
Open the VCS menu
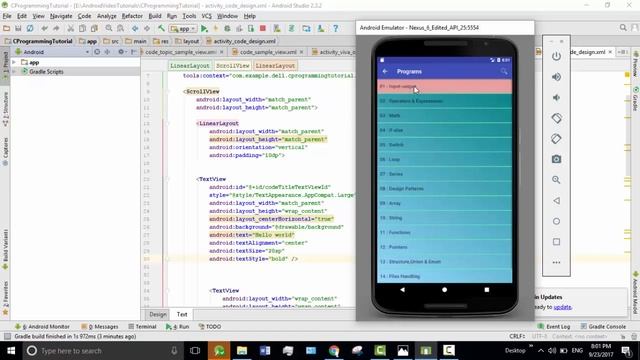[x=207, y=16]
